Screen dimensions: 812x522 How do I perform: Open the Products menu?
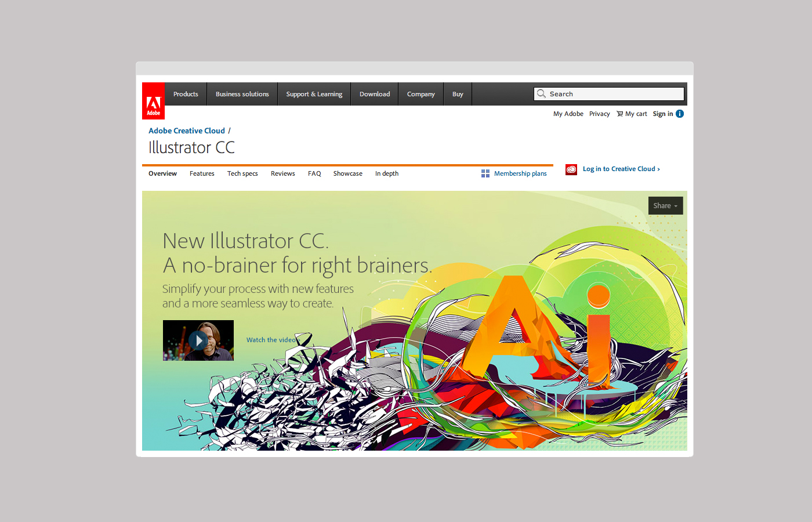point(186,94)
